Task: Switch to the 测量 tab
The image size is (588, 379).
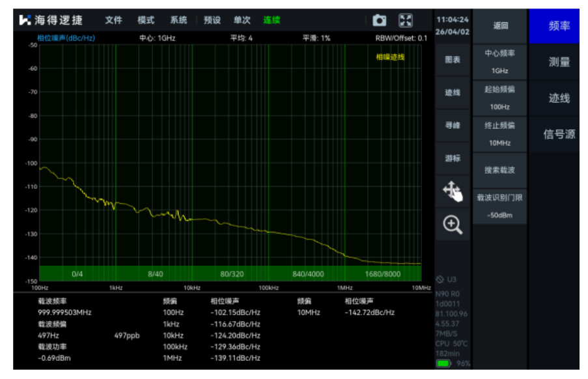Action: 559,62
